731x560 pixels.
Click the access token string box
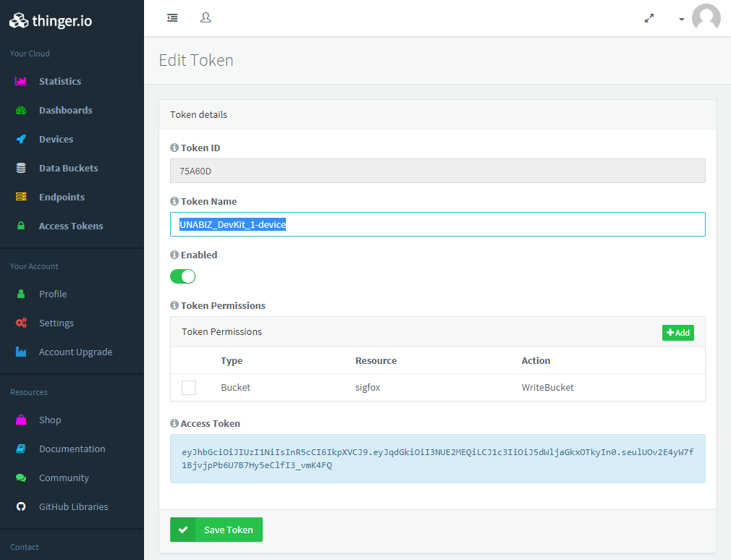tap(438, 459)
